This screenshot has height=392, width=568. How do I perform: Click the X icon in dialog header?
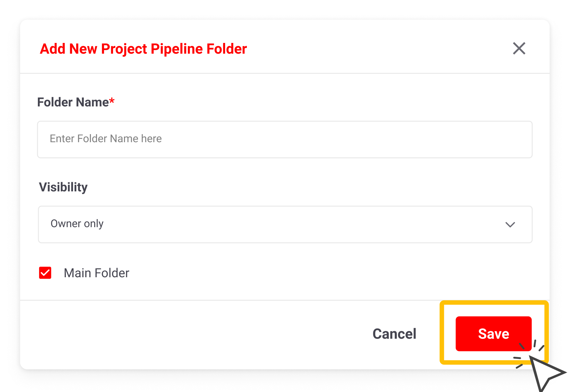[x=519, y=48]
